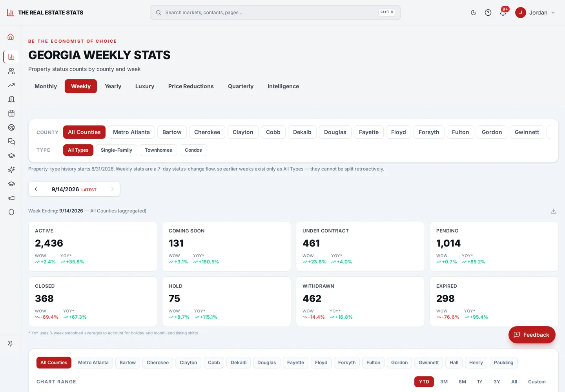Click the Active 2,436 stat card
The height and width of the screenshot is (392, 565).
[x=93, y=247]
